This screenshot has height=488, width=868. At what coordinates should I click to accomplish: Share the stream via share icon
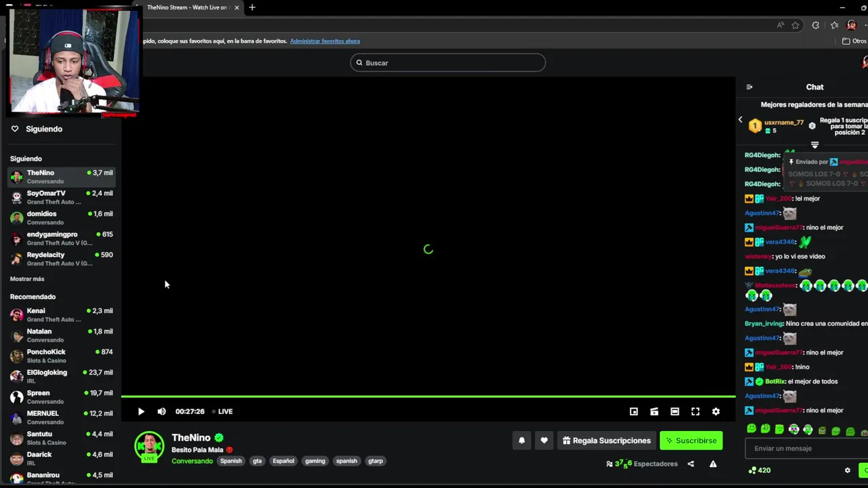click(x=690, y=464)
